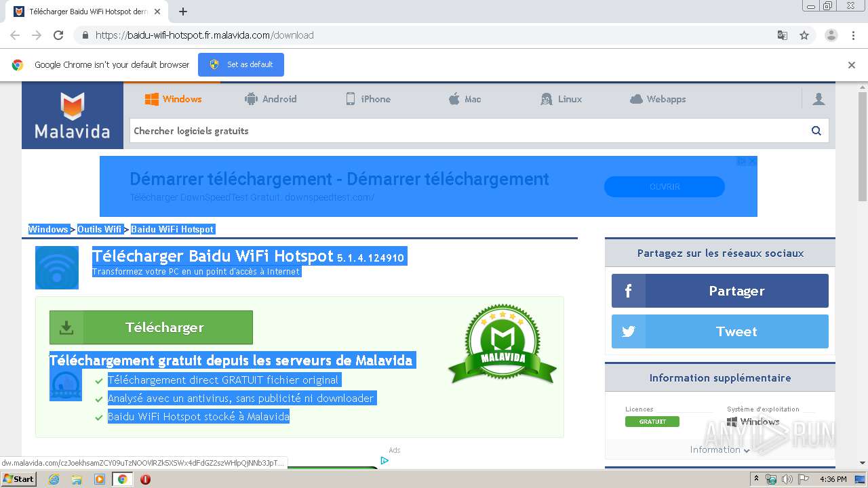The height and width of the screenshot is (488, 868).
Task: Go forward in browser history
Action: (37, 35)
